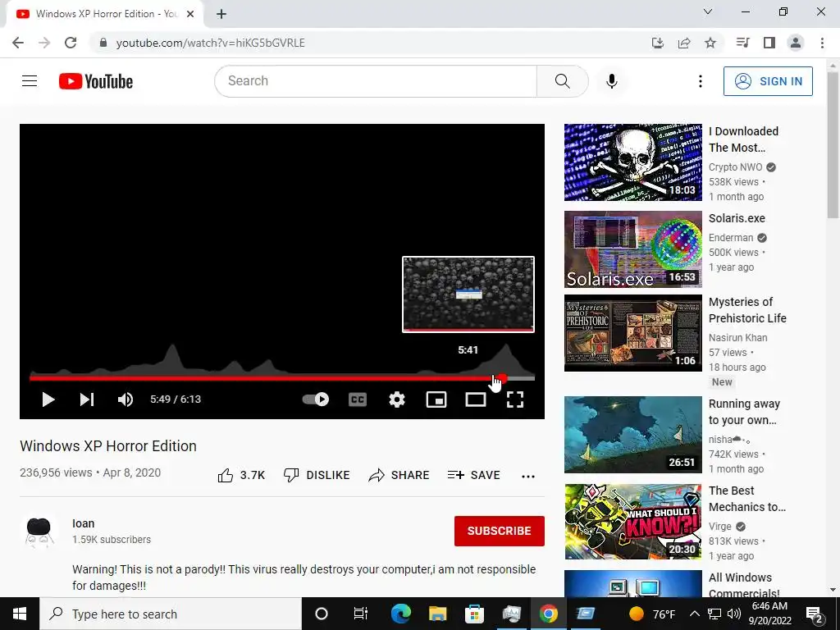The width and height of the screenshot is (840, 630).
Task: Start voice search with microphone
Action: 612,81
